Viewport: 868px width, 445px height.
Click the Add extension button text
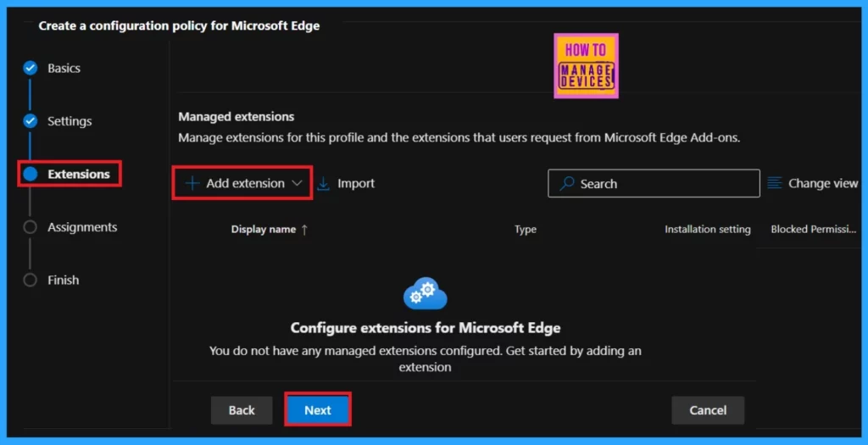click(245, 183)
